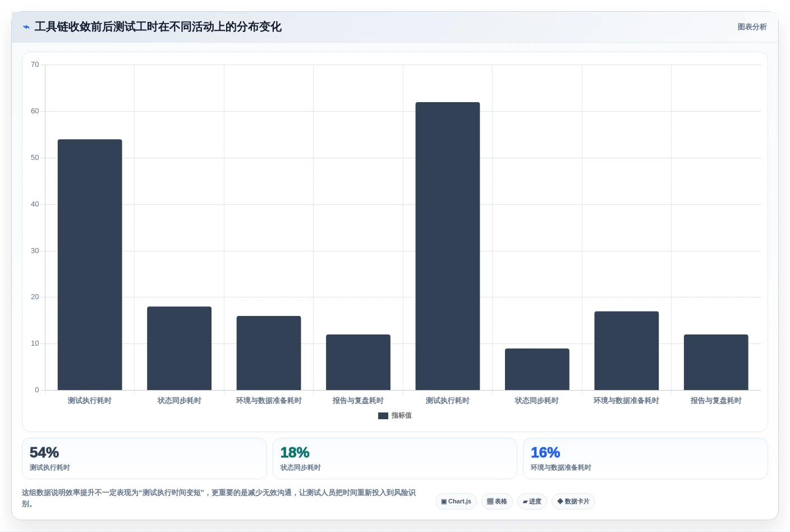Select the Chart.js tag
The height and width of the screenshot is (532, 790).
pyautogui.click(x=456, y=502)
